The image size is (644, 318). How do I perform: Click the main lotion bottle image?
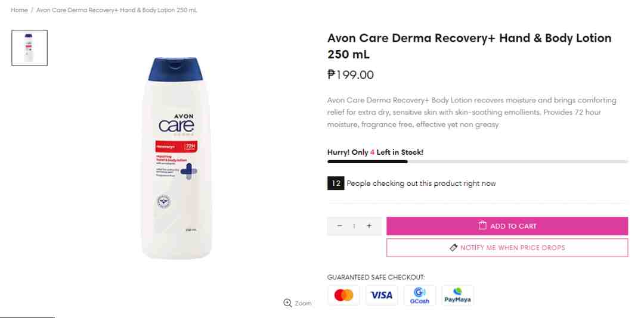(x=177, y=158)
